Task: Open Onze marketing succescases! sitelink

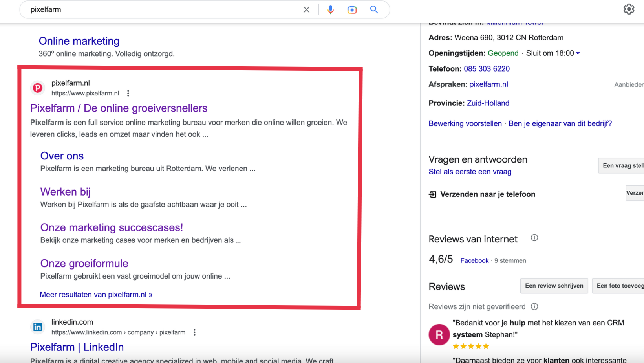Action: point(112,227)
